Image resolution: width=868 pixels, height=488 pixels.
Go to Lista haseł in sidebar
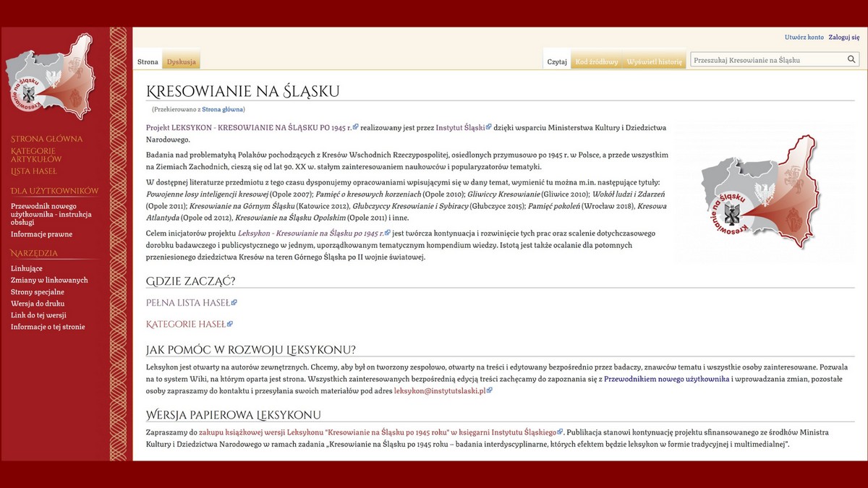pos(33,171)
